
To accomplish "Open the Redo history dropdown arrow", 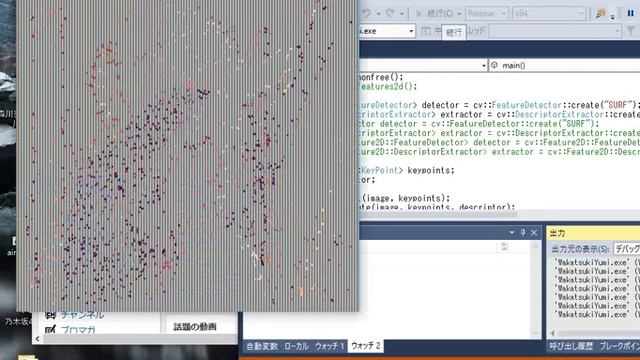I will 402,14.
